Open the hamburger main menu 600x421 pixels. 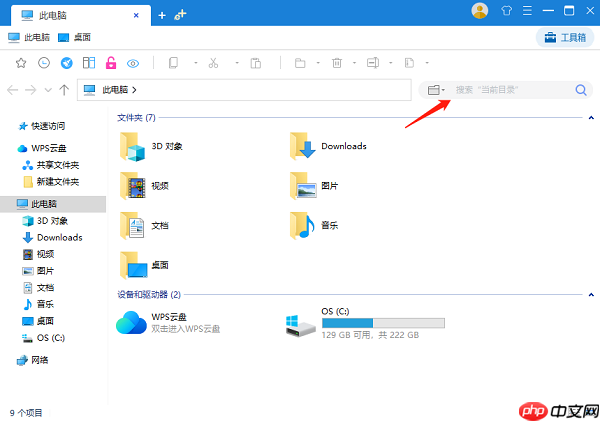pos(527,11)
